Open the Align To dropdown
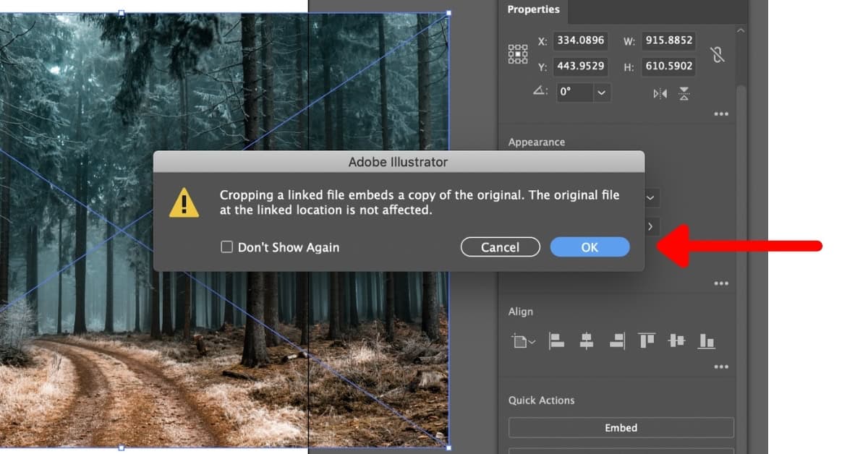This screenshot has width=868, height=454. 523,340
